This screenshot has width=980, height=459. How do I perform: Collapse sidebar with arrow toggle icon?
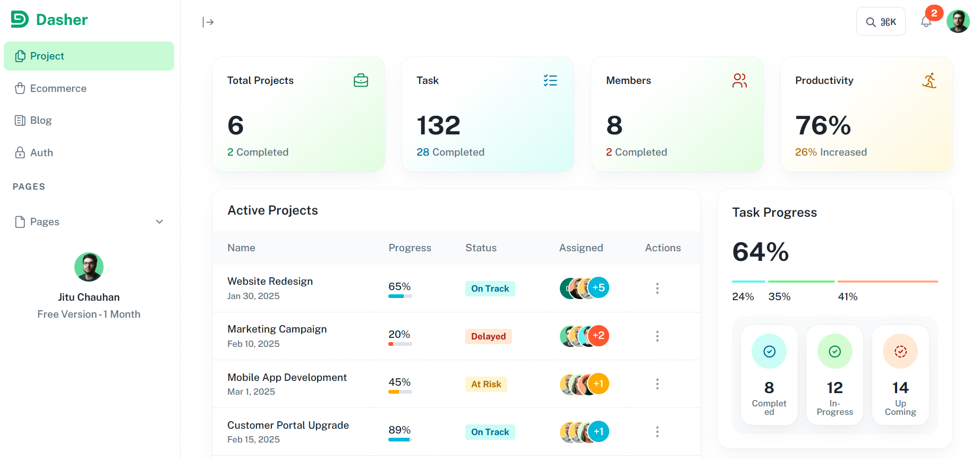point(208,22)
